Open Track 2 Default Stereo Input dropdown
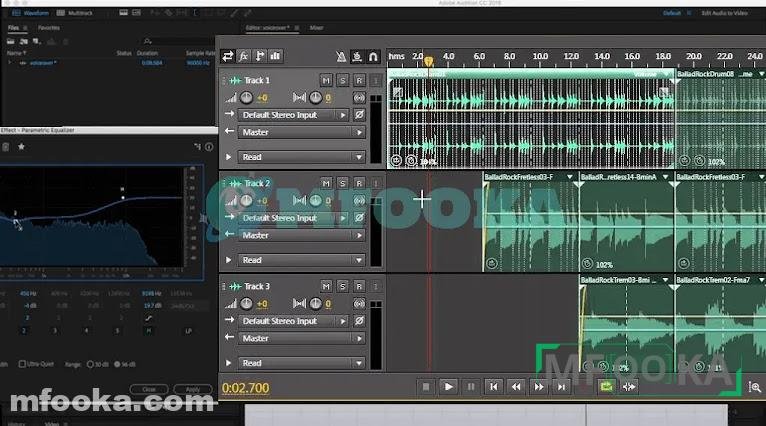The width and height of the screenshot is (766, 426). point(293,218)
